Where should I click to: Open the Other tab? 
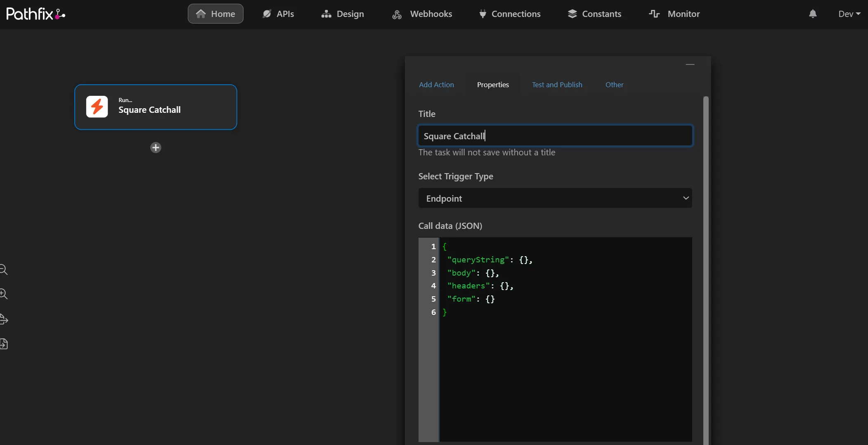click(x=614, y=85)
